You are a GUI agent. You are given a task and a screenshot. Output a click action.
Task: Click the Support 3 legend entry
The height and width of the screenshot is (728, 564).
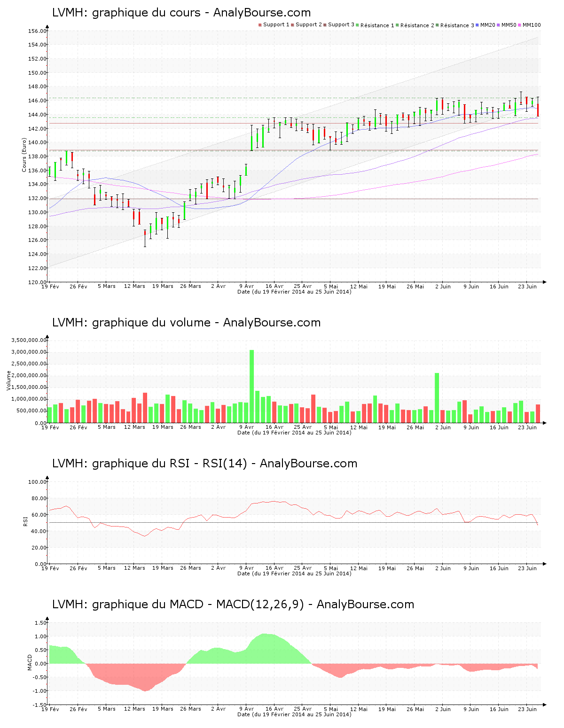click(x=339, y=25)
